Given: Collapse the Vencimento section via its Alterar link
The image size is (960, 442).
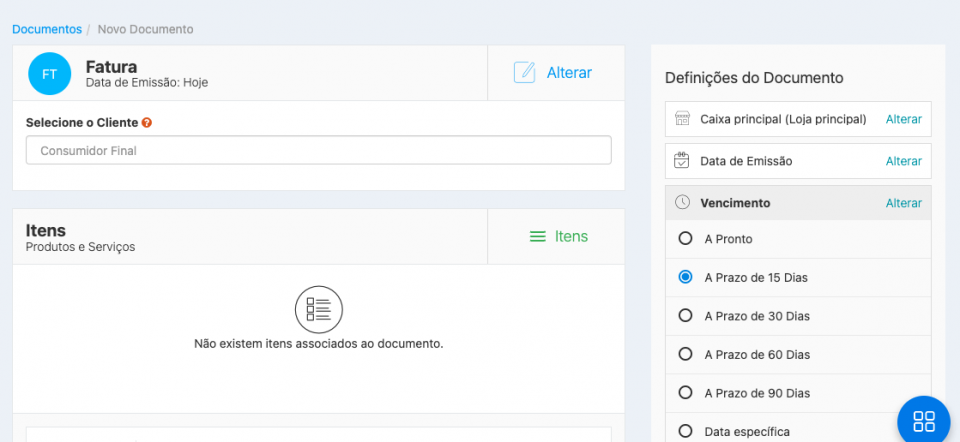Looking at the screenshot, I should click(x=903, y=203).
